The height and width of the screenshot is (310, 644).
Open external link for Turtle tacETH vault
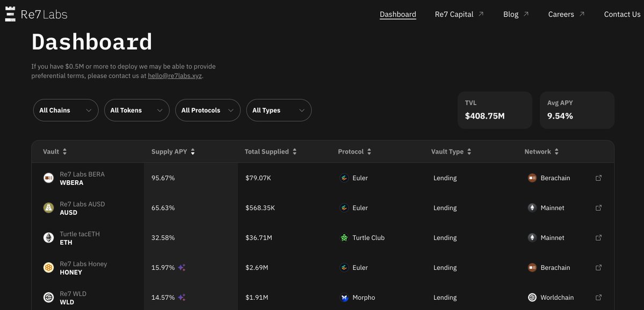pyautogui.click(x=599, y=238)
